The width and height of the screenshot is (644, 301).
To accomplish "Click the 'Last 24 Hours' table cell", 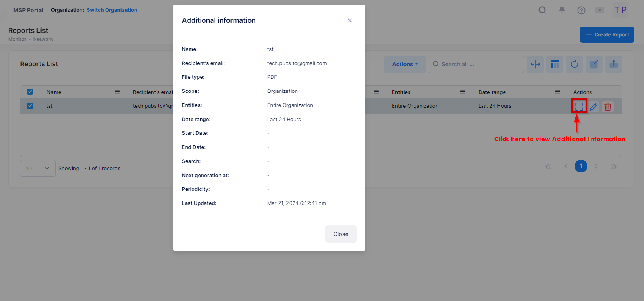I will [495, 106].
